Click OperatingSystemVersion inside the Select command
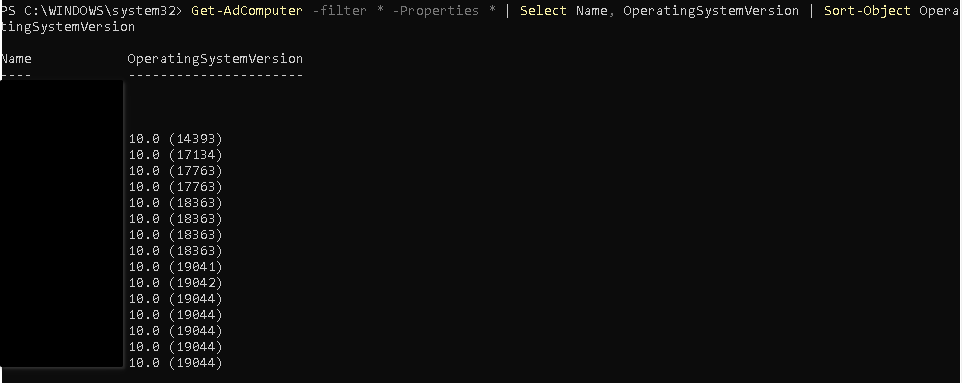This screenshot has width=962, height=383. pos(711,11)
